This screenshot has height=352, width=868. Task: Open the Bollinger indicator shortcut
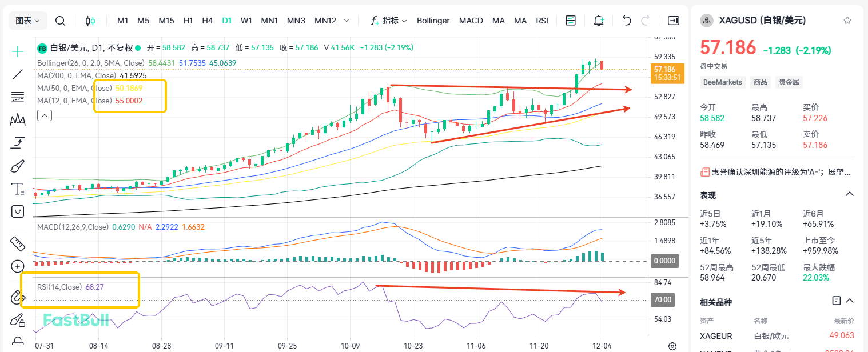[433, 20]
